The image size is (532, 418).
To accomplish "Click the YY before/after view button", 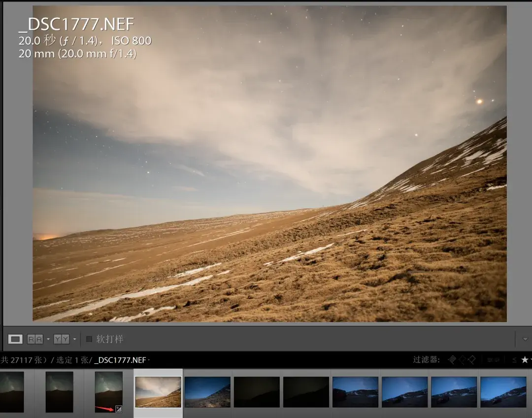I will click(x=62, y=339).
